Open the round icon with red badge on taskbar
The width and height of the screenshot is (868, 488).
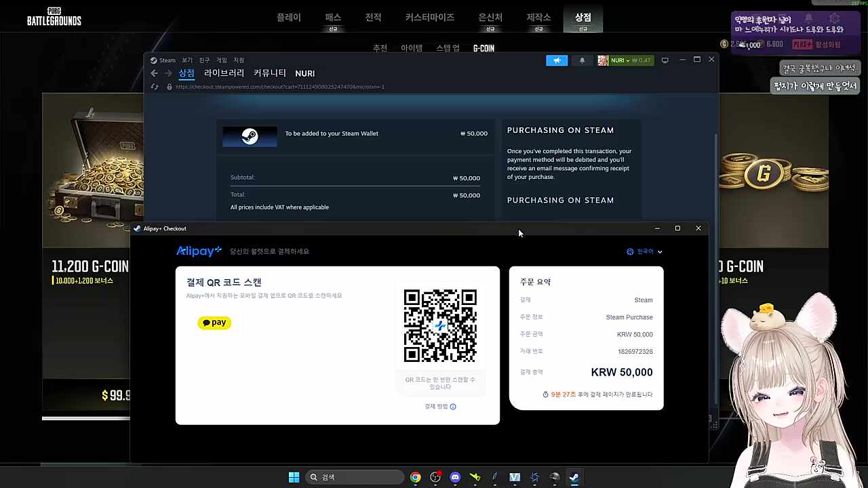[x=435, y=477]
